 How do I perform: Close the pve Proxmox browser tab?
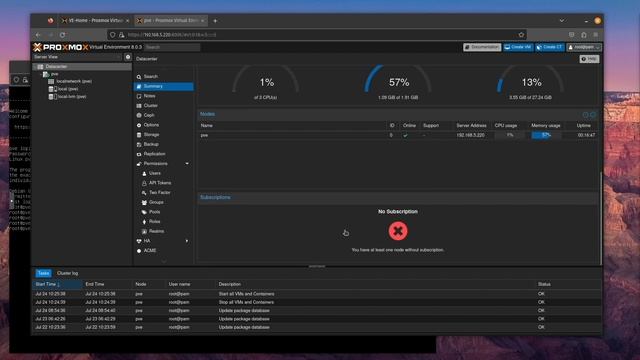pyautogui.click(x=202, y=21)
